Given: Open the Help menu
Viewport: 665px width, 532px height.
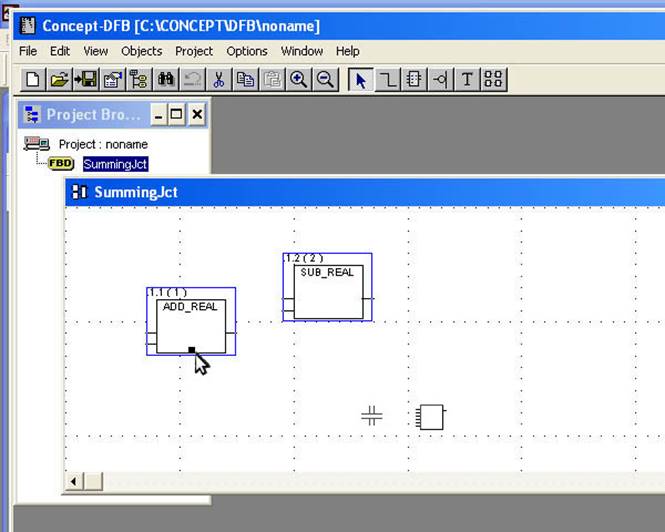Looking at the screenshot, I should click(x=348, y=51).
